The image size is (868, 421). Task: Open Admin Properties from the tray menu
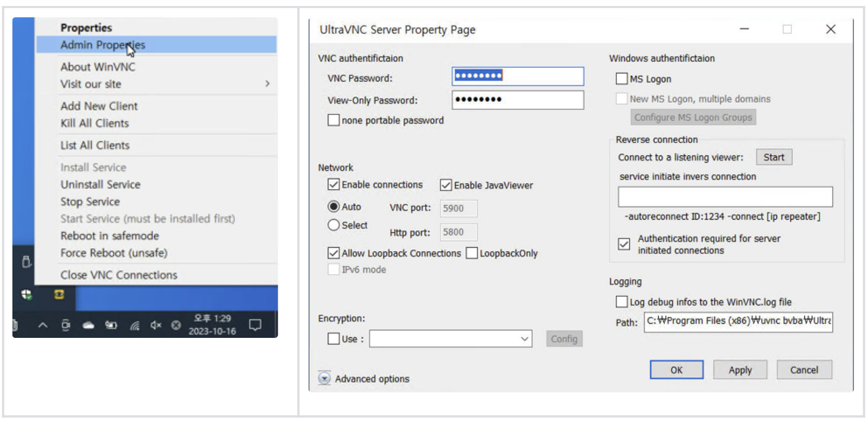(156, 45)
